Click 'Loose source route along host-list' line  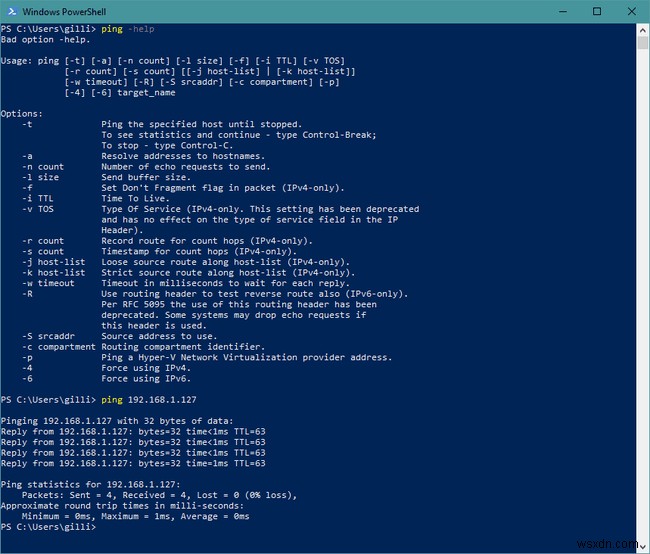pyautogui.click(x=226, y=262)
